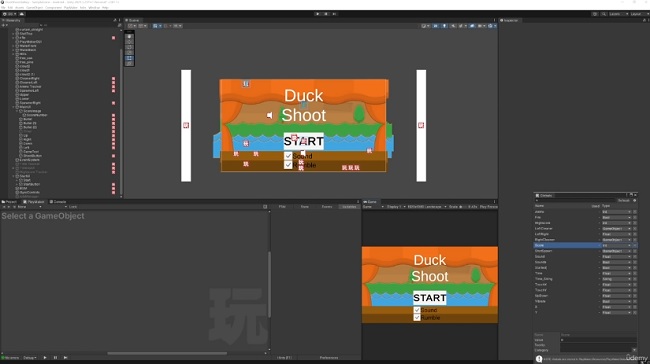Click the Globals panel search field
Screen dimensions: 650x364
pyautogui.click(x=575, y=200)
